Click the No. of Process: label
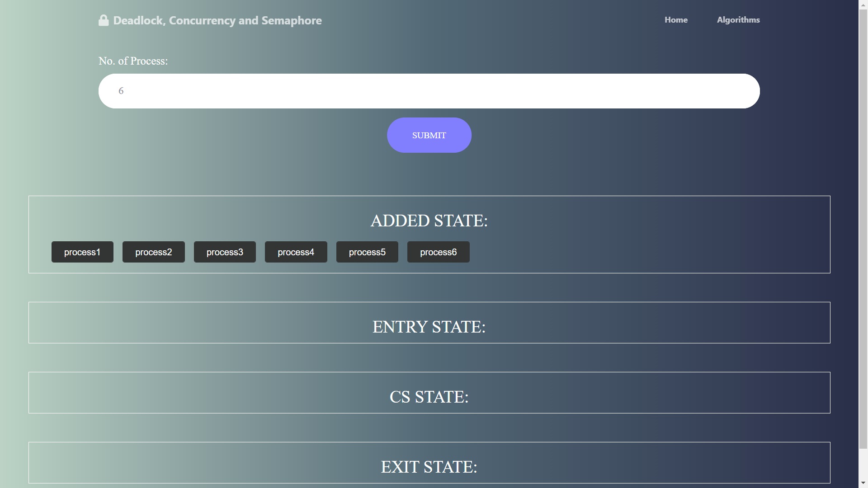 pyautogui.click(x=133, y=61)
